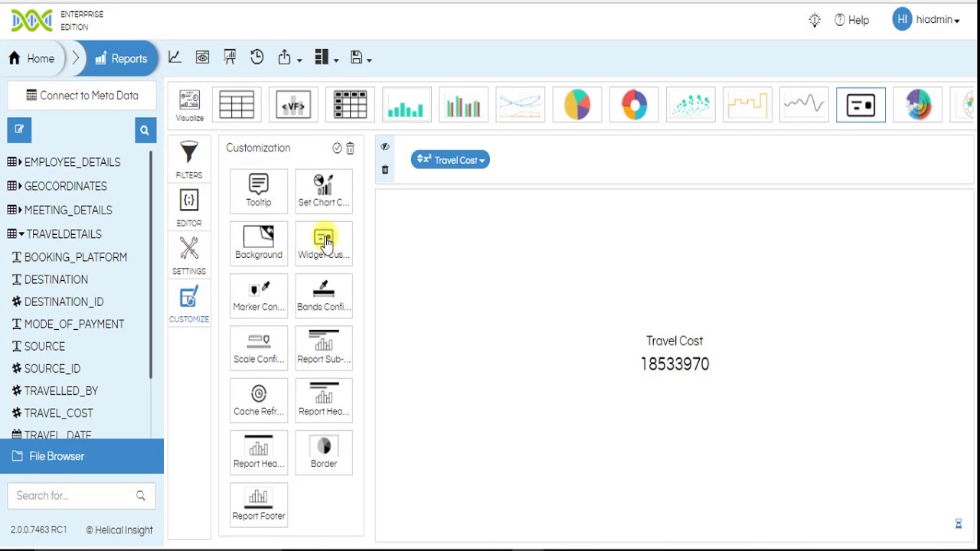The image size is (980, 551).
Task: Select the pie chart visualization
Action: [x=577, y=105]
